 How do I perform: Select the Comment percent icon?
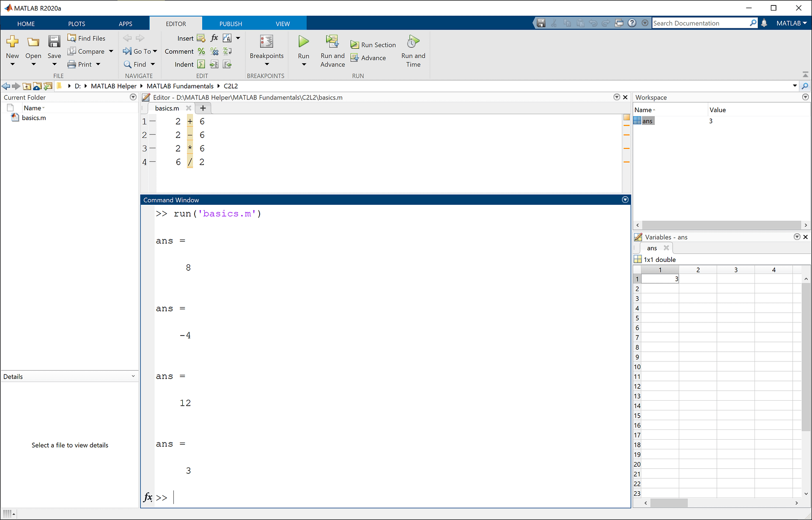[201, 51]
